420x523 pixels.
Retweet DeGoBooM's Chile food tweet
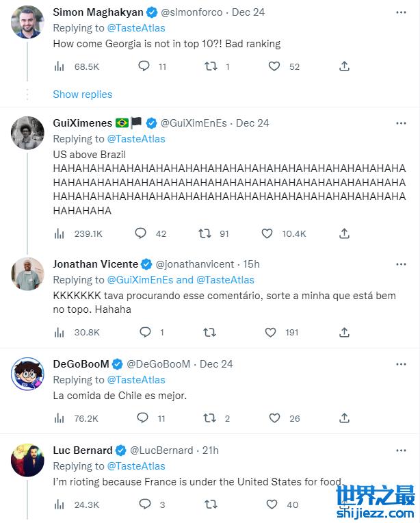pos(211,418)
